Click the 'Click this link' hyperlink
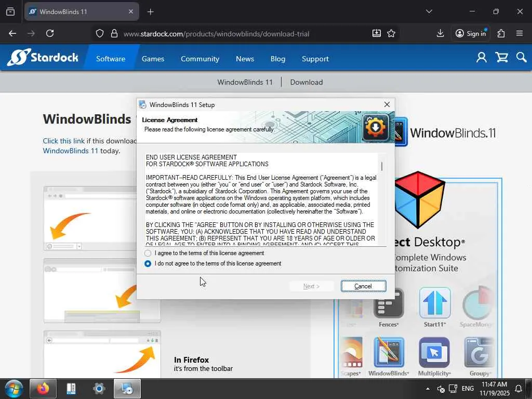Viewport: 532px width, 399px height. pyautogui.click(x=64, y=141)
